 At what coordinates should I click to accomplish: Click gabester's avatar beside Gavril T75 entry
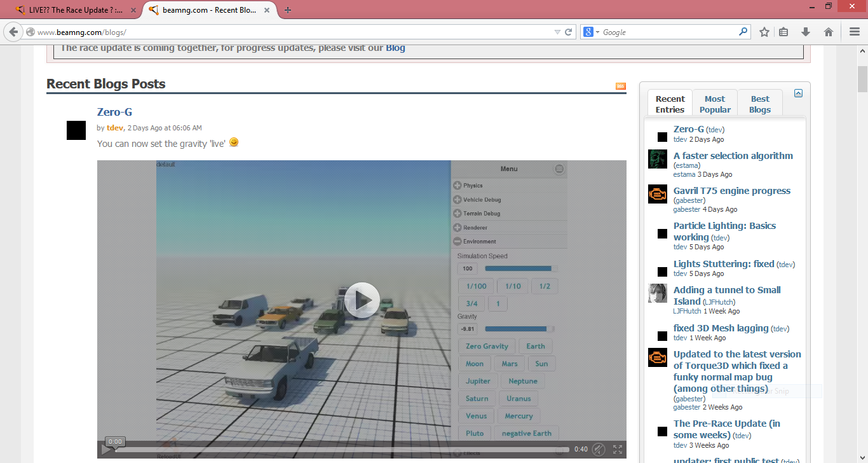[658, 194]
